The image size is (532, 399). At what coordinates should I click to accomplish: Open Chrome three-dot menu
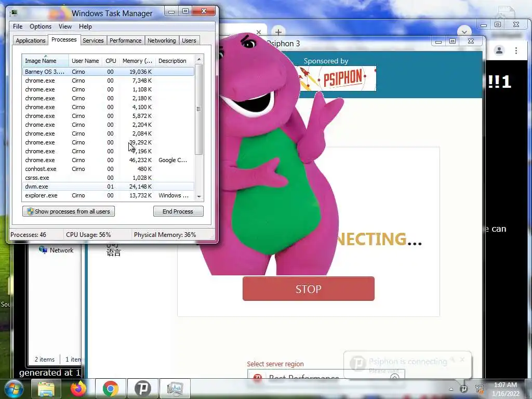pyautogui.click(x=516, y=50)
